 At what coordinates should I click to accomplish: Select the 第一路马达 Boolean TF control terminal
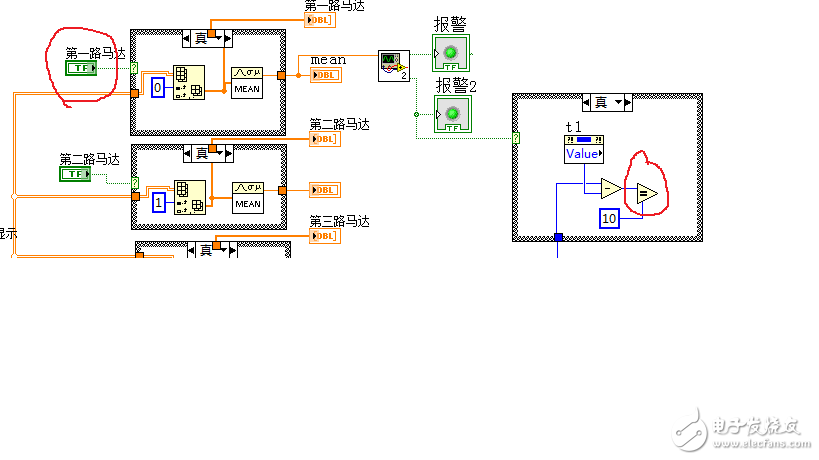click(x=81, y=68)
